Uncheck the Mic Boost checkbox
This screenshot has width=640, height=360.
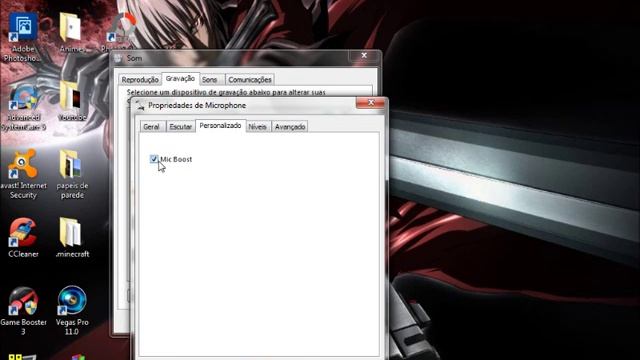tap(154, 159)
